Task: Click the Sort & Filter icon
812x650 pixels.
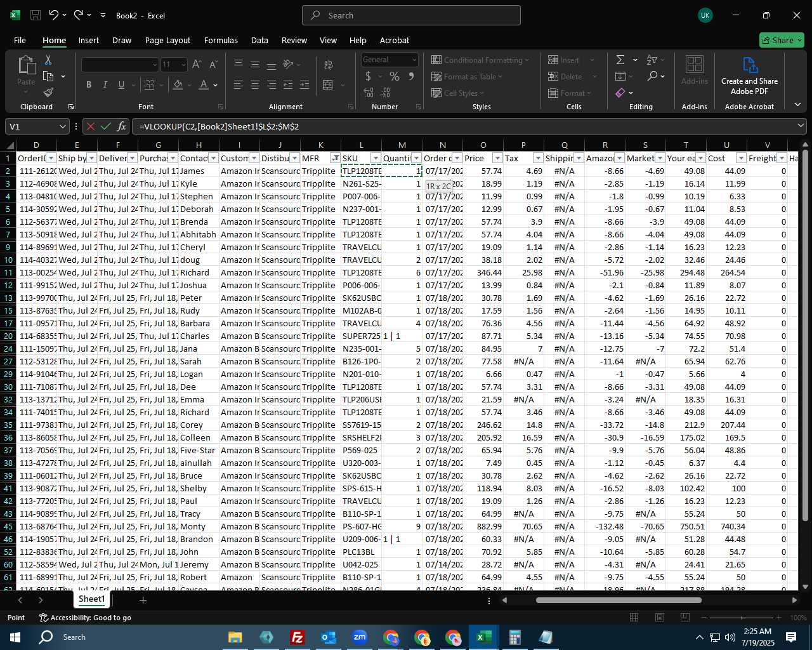Action: (x=652, y=60)
